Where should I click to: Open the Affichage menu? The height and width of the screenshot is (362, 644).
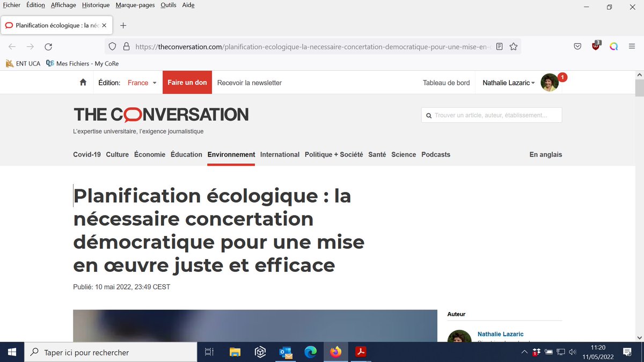coord(63,5)
